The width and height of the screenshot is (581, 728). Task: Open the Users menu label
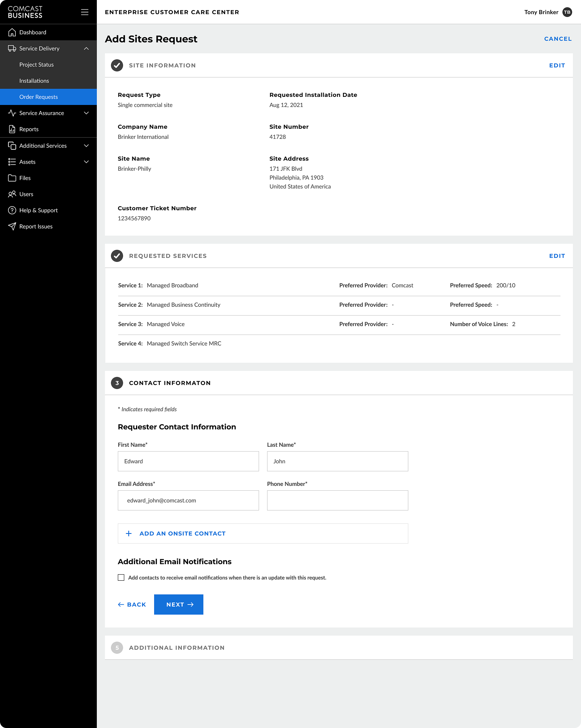coord(26,194)
